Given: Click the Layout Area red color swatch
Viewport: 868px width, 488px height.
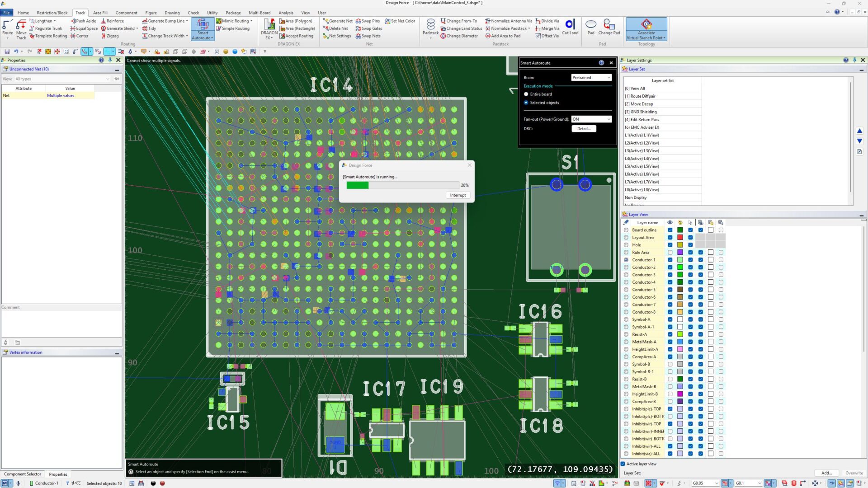Looking at the screenshot, I should [x=680, y=238].
